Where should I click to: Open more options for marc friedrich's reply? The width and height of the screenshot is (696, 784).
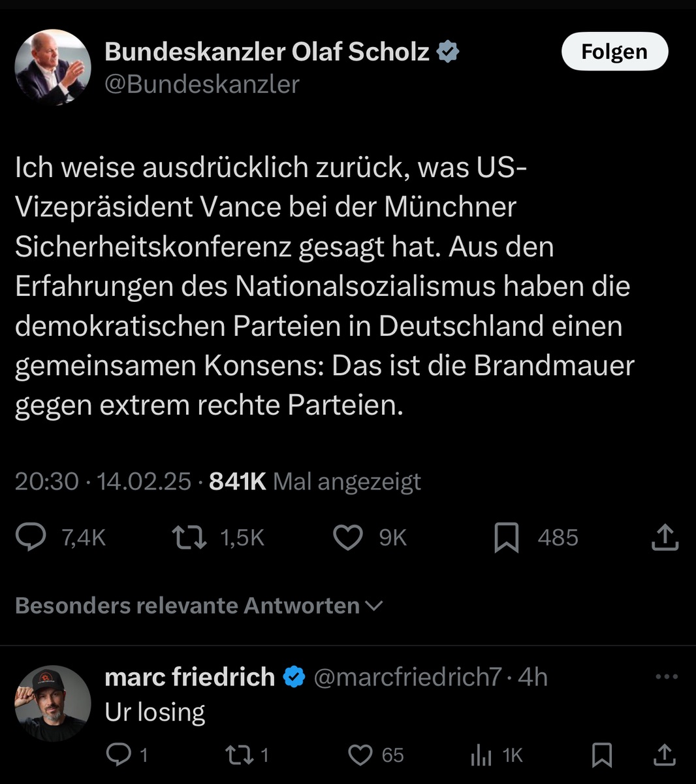coord(666,677)
